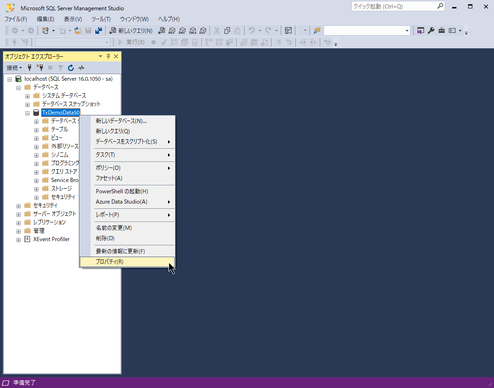
Task: Choose 新しいデータベース(N)... from context menu
Action: (127, 121)
